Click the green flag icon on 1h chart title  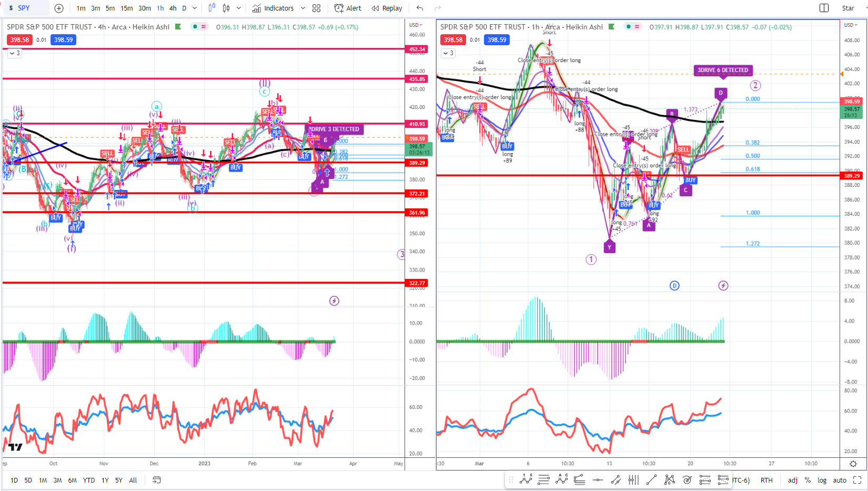click(611, 27)
